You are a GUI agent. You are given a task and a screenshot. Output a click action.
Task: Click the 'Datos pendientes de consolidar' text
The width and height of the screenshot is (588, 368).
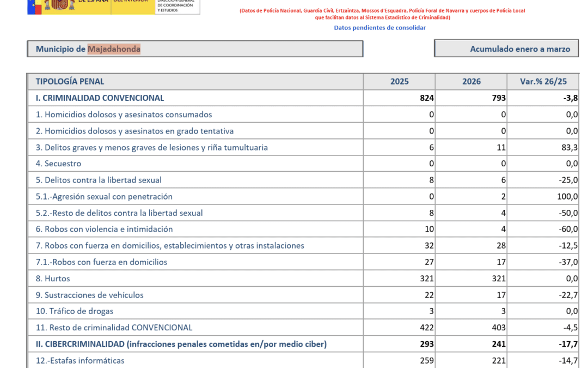click(379, 28)
